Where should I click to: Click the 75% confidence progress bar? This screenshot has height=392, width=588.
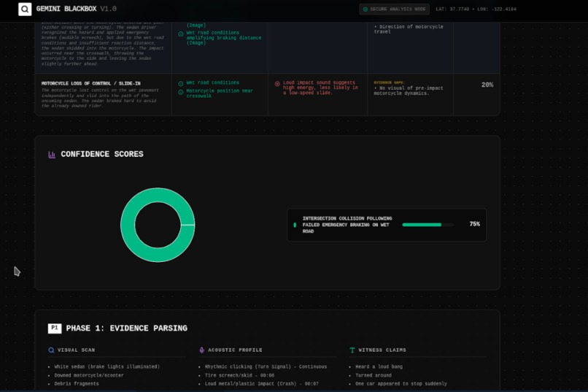point(428,225)
